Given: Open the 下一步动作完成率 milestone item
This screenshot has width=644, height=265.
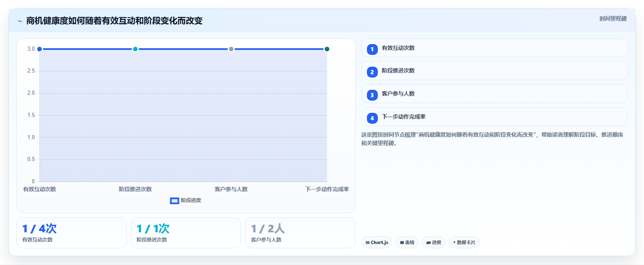Looking at the screenshot, I should 494,117.
